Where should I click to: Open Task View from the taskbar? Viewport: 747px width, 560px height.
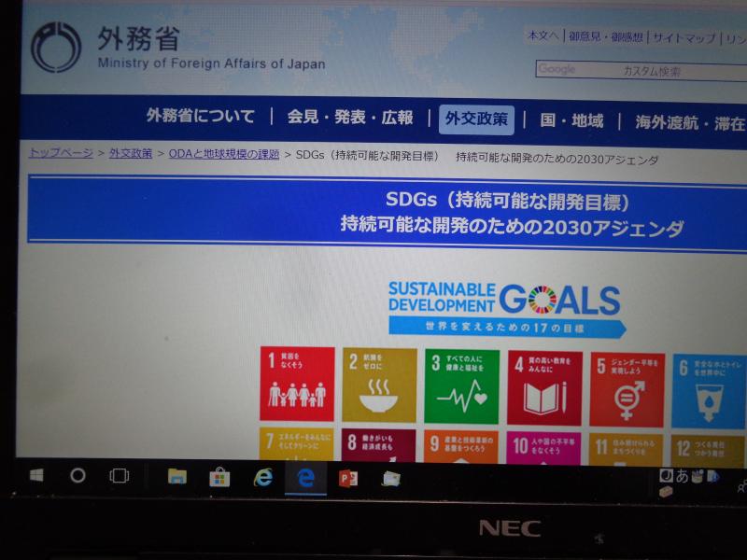point(120,476)
